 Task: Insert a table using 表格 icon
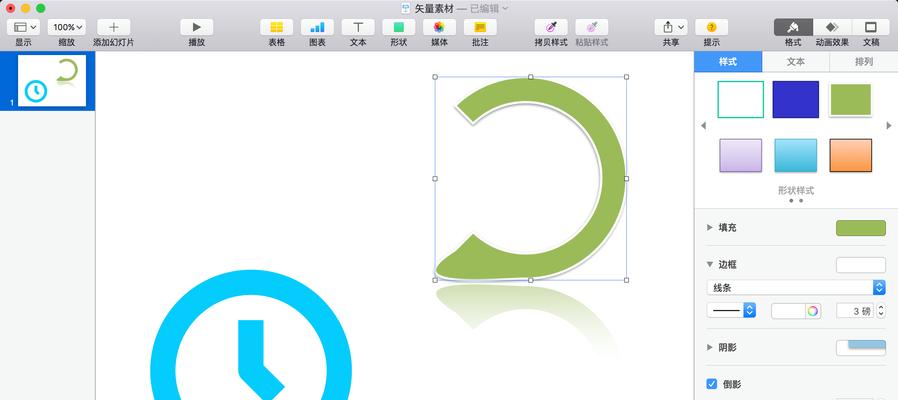coord(277,27)
